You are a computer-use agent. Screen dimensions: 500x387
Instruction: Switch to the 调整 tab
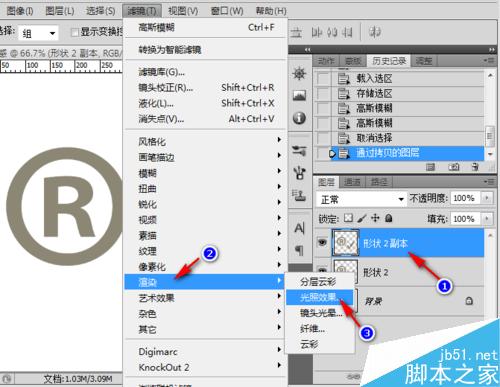(x=424, y=61)
